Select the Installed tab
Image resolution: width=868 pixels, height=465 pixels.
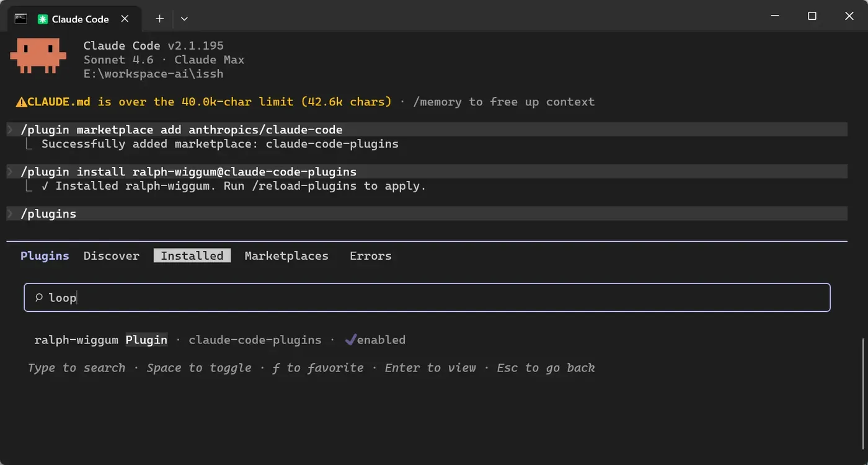192,255
